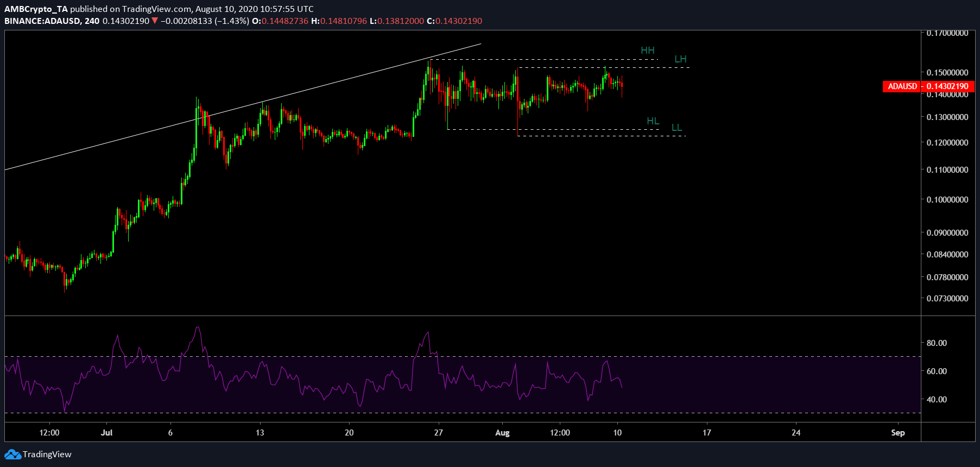Click the TradingView cloud logo icon
The image size is (980, 467).
(12, 455)
